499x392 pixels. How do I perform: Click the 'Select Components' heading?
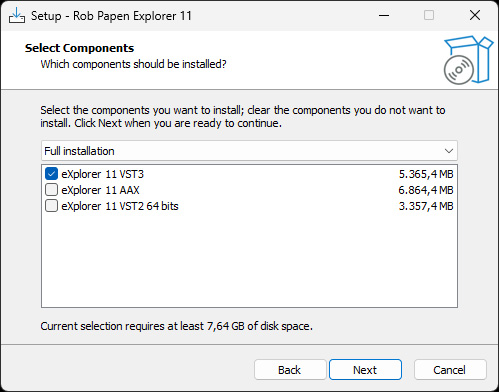[x=79, y=48]
